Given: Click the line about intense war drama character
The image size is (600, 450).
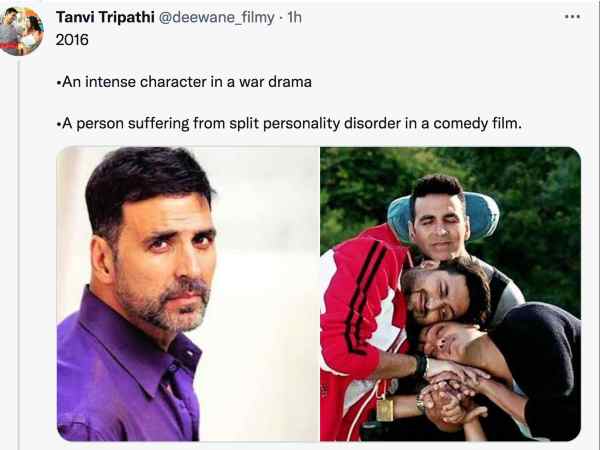Looking at the screenshot, I should coord(184,82).
